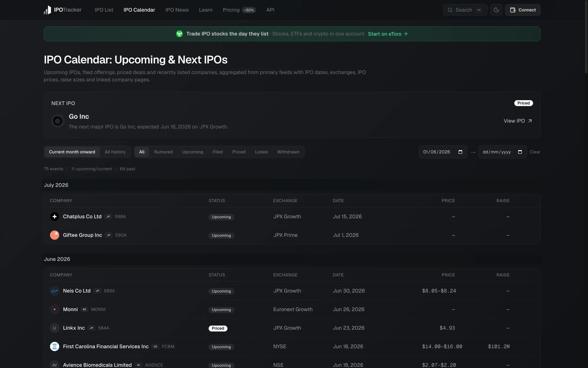The image size is (588, 368).
Task: Open Avience Biomedicals Limited link
Action: point(97,365)
